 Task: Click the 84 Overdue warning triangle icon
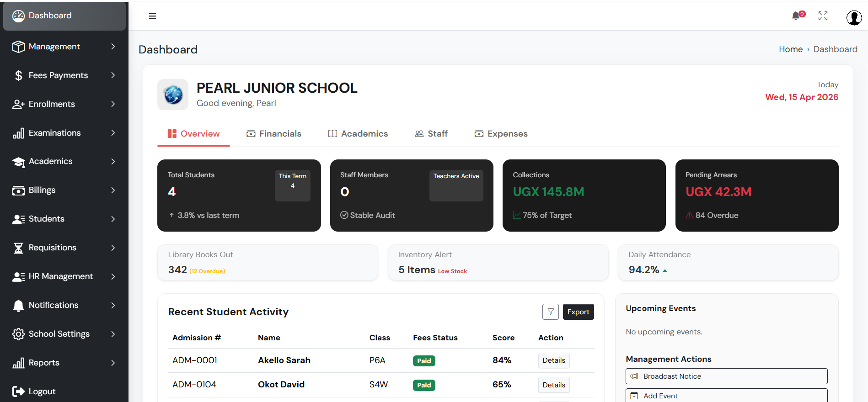coord(690,215)
